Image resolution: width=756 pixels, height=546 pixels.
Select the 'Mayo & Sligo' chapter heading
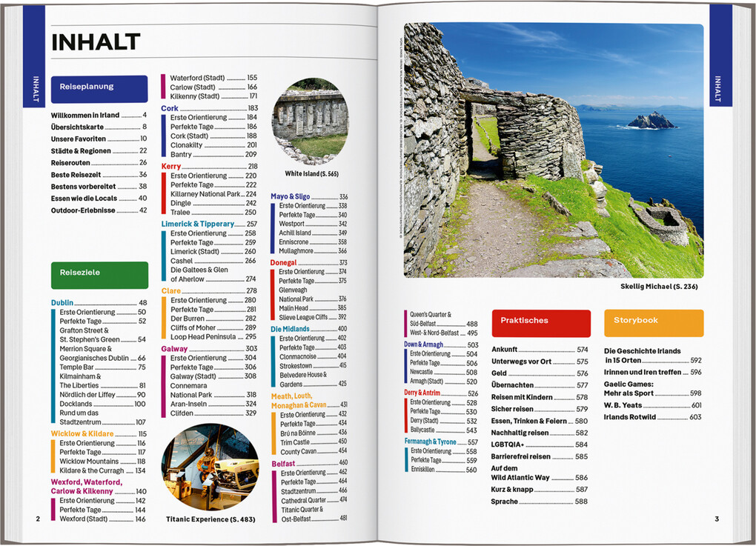[309, 196]
